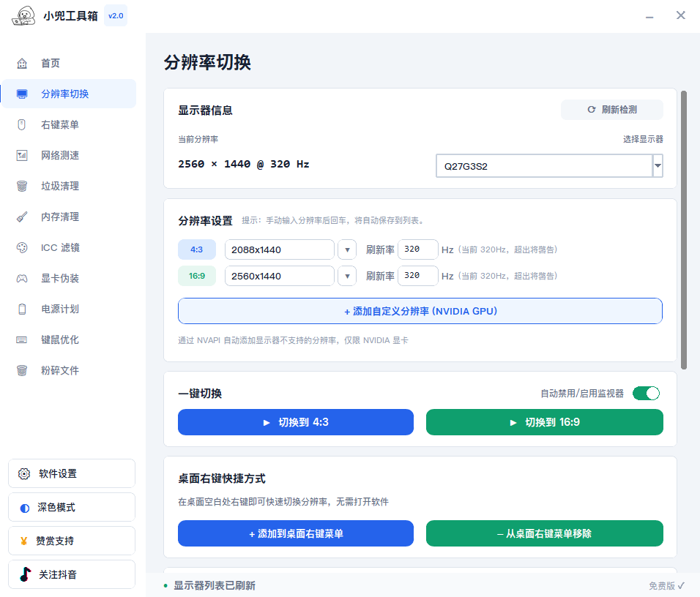The height and width of the screenshot is (597, 700).
Task: Open the 粉碎文件 page
Action: (x=70, y=370)
